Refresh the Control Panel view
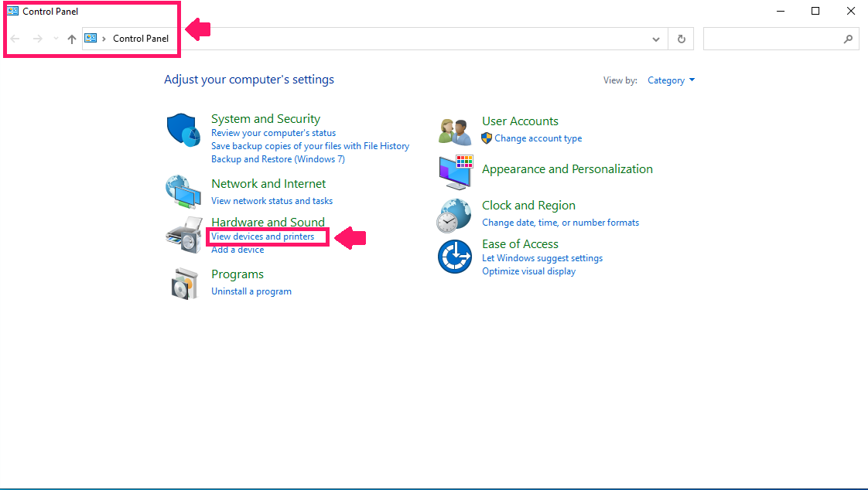 [x=682, y=39]
